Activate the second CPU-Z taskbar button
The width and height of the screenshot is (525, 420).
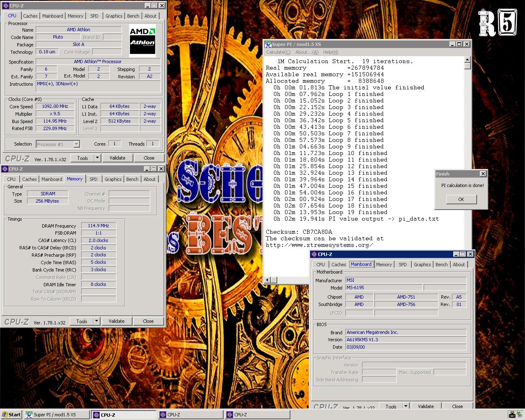point(191,415)
